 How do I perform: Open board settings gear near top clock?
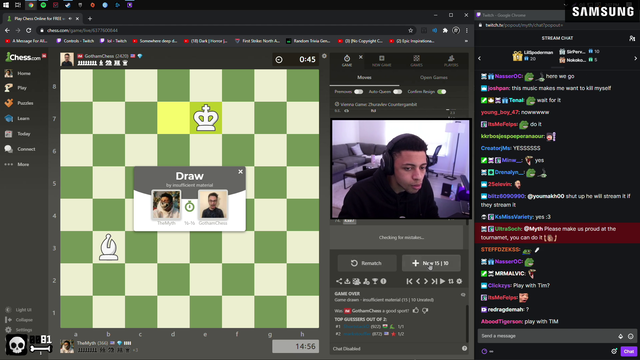point(324,56)
